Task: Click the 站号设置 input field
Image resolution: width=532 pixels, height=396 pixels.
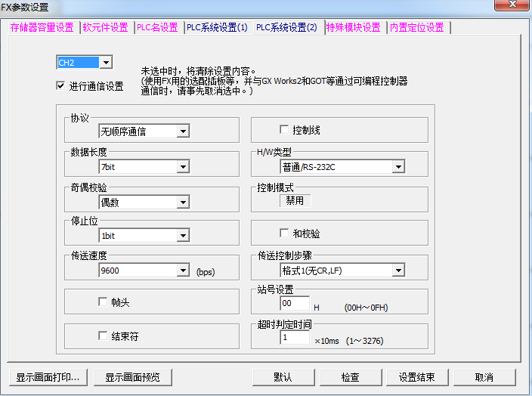Action: (295, 304)
